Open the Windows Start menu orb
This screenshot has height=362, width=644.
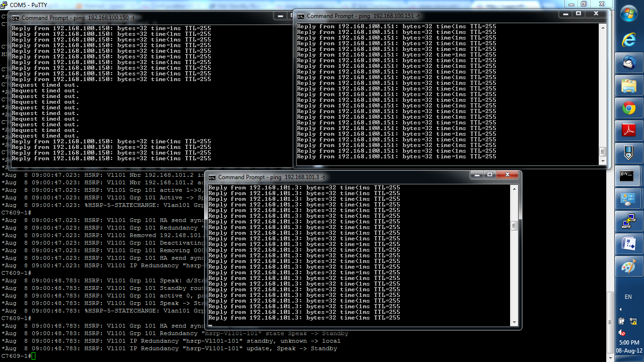click(x=629, y=13)
